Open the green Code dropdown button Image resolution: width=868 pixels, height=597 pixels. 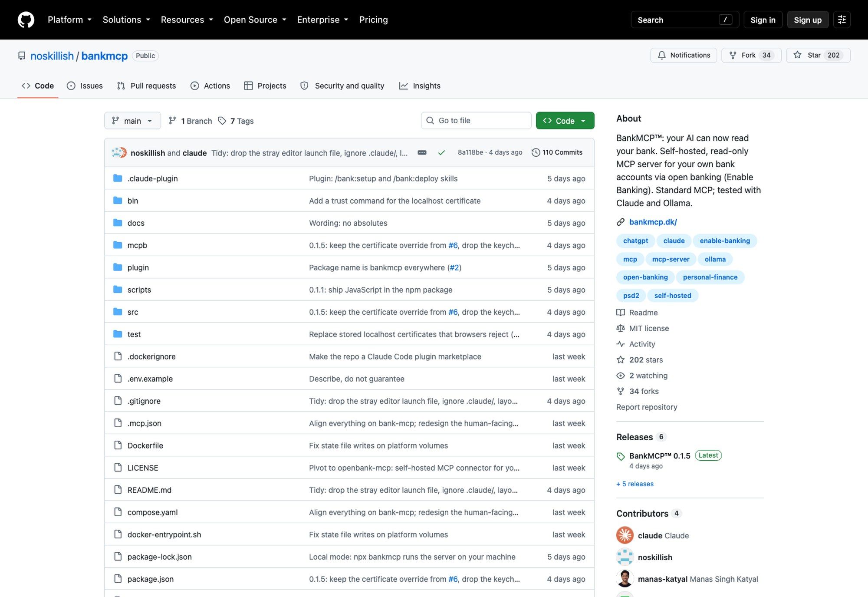tap(565, 121)
